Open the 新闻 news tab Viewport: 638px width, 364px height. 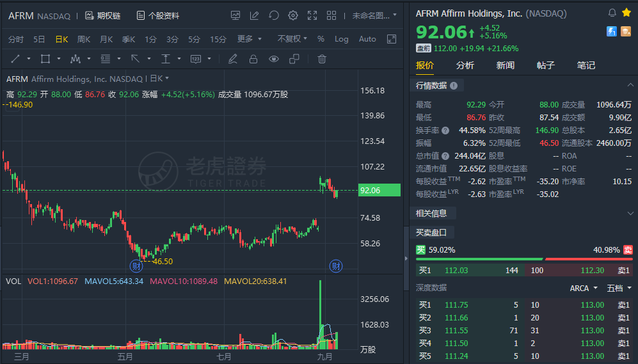[506, 65]
